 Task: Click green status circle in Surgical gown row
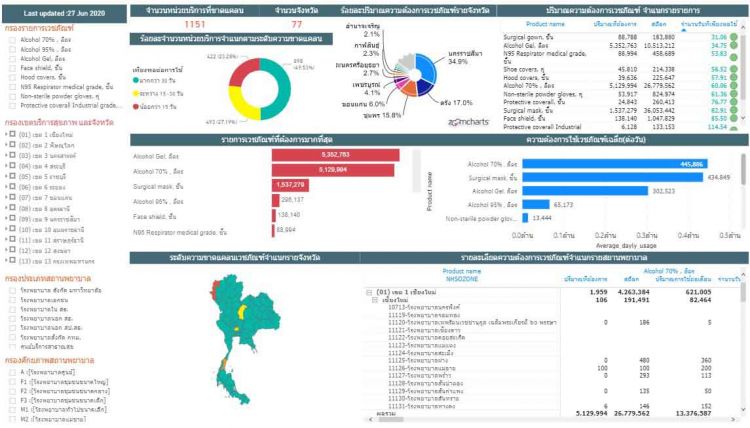[732, 36]
